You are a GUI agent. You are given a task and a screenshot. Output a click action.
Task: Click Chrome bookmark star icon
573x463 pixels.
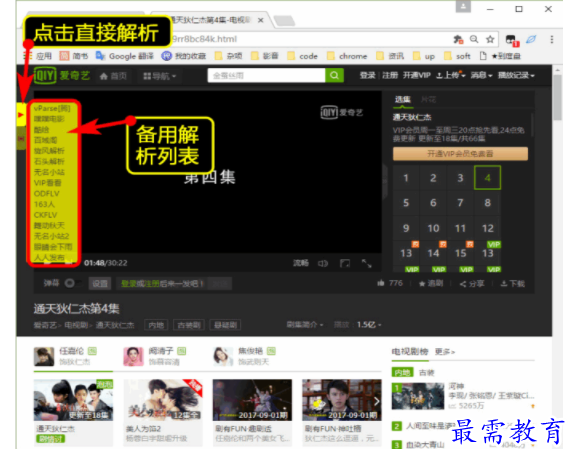coord(490,39)
